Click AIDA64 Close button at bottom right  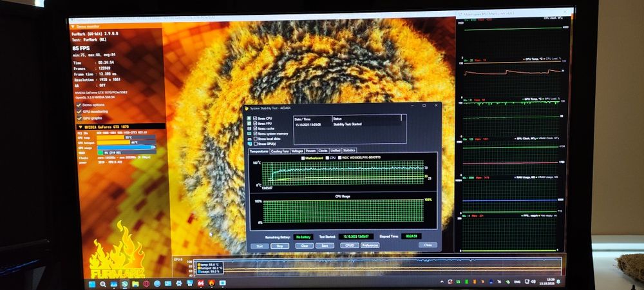(x=428, y=246)
